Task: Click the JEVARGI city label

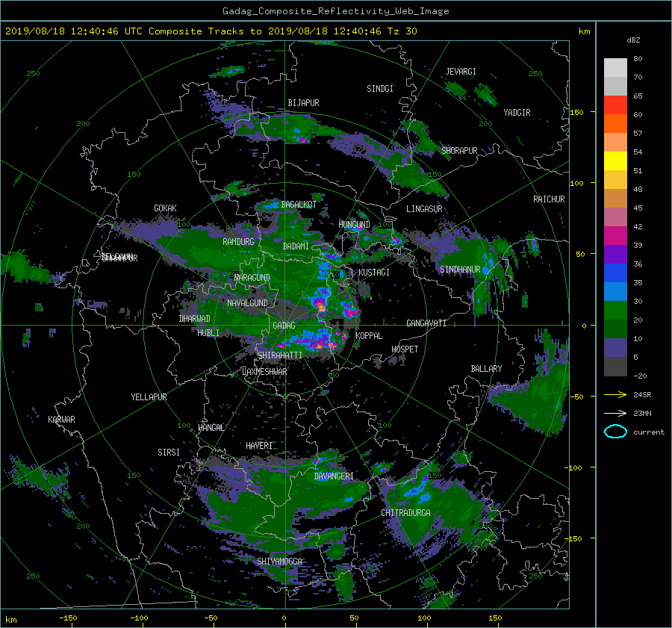Action: [461, 72]
